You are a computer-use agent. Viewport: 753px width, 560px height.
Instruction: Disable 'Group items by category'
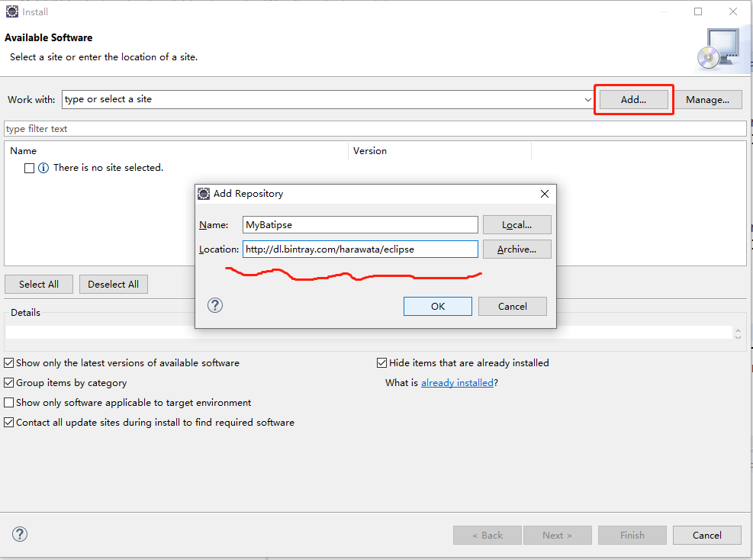coord(8,382)
